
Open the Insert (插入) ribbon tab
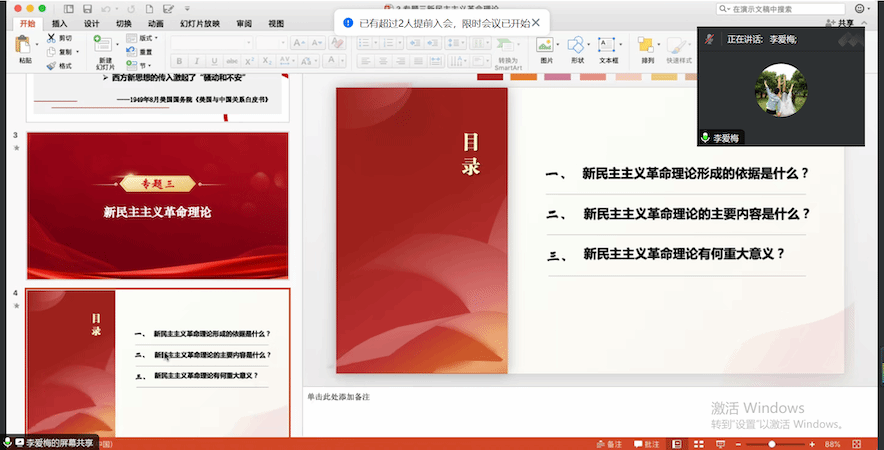point(60,22)
